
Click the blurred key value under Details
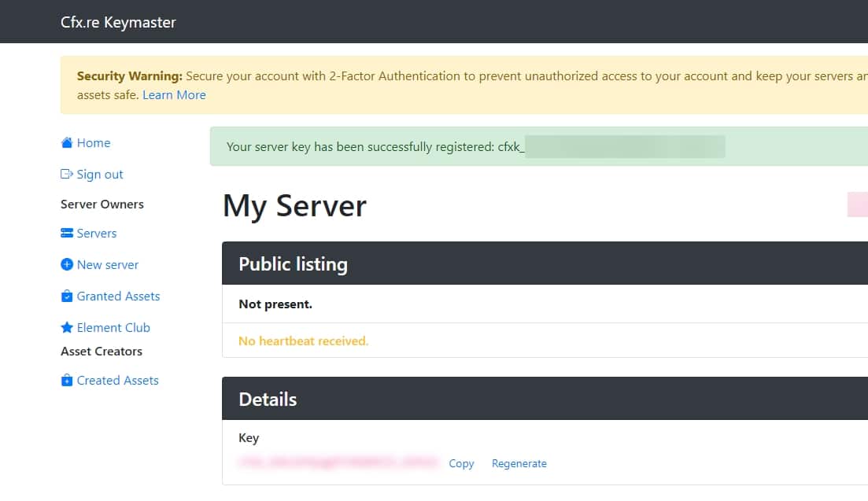[338, 463]
